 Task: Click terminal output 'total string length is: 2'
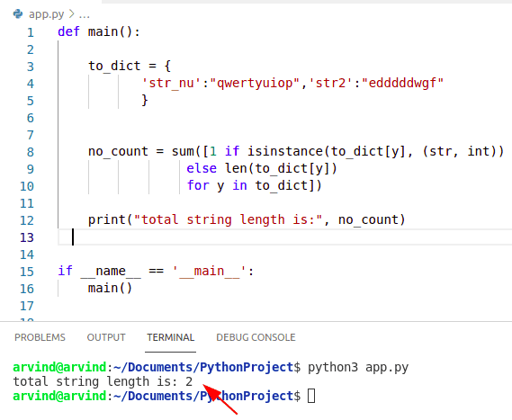pos(103,381)
